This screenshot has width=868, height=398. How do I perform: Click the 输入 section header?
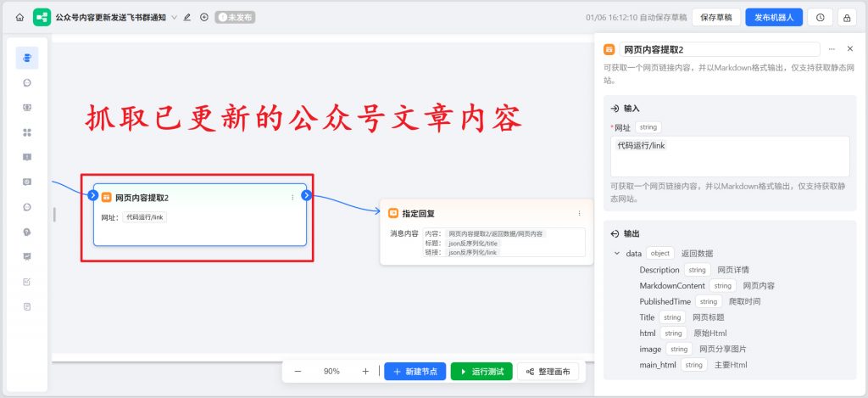625,109
